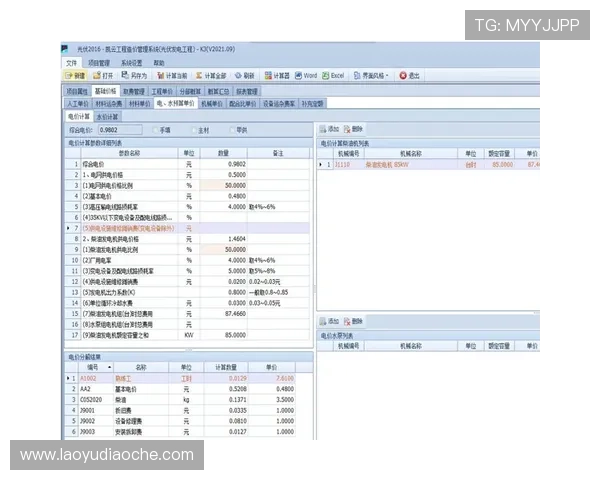Open the 项目管理 menu
This screenshot has width=600, height=480.
pyautogui.click(x=99, y=63)
